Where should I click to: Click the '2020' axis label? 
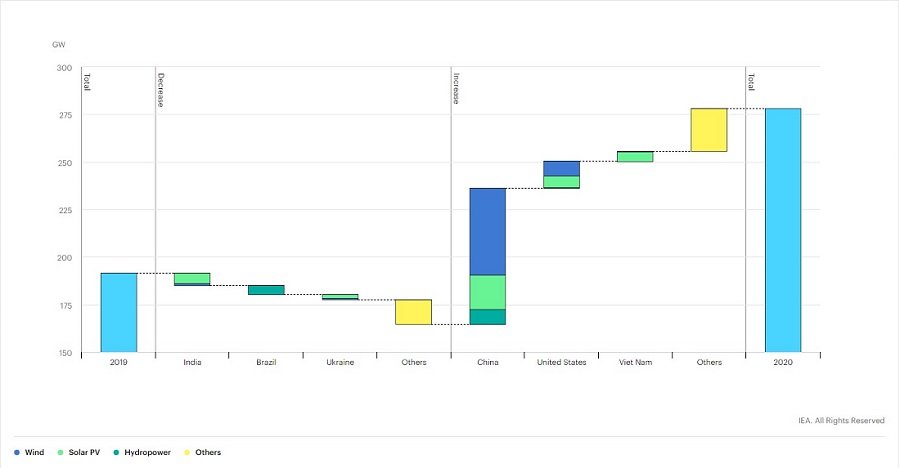(783, 362)
